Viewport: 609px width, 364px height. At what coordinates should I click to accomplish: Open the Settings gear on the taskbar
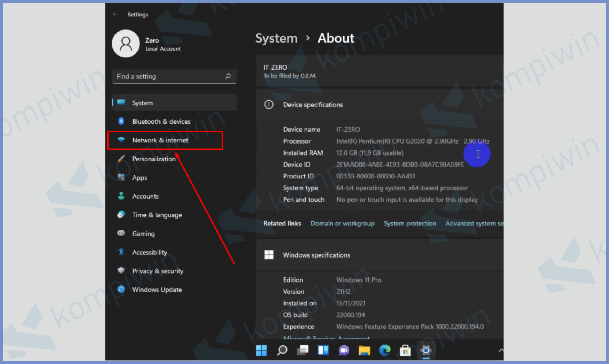pyautogui.click(x=426, y=351)
